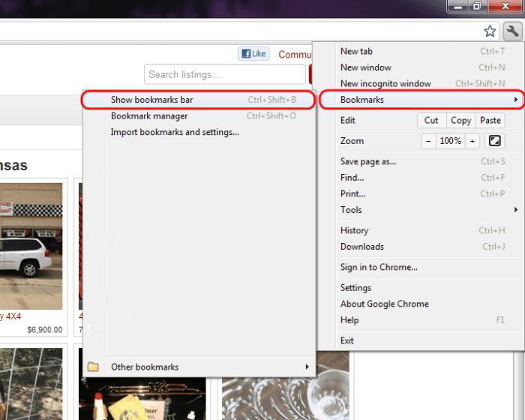Toggle fullscreen icon beside zoom controls
This screenshot has height=420, width=525.
(x=494, y=141)
